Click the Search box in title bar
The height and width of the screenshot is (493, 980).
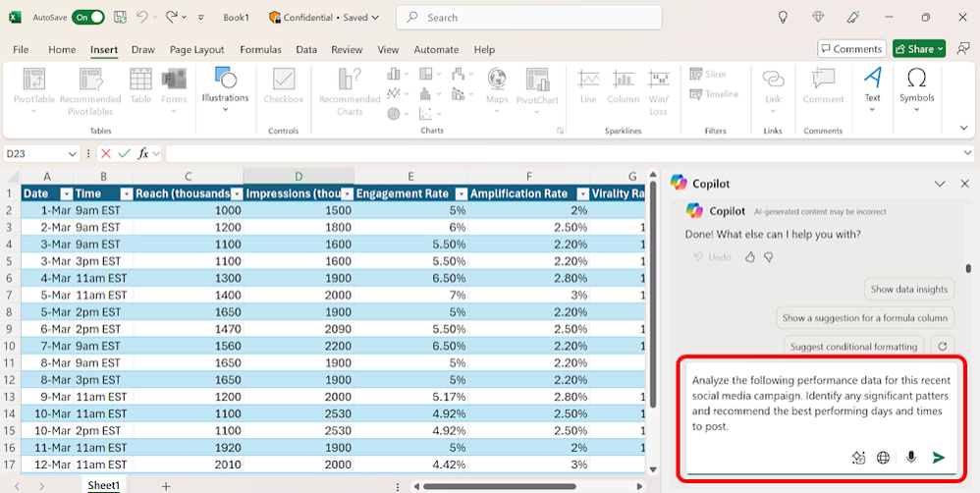(x=528, y=18)
